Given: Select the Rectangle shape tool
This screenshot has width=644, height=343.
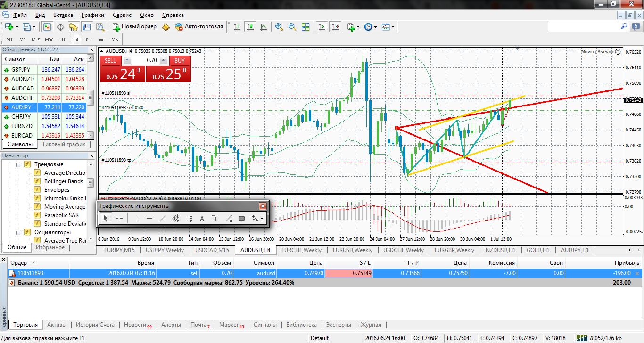Looking at the screenshot, I should (242, 218).
